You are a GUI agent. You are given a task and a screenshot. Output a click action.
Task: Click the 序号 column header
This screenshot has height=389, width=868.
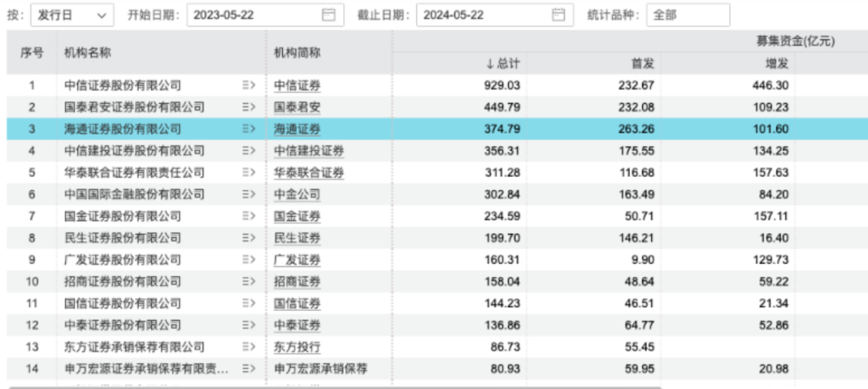pos(31,52)
